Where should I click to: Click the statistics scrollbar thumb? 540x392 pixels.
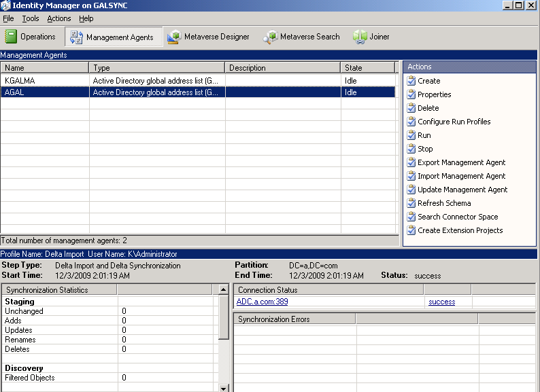click(x=224, y=317)
